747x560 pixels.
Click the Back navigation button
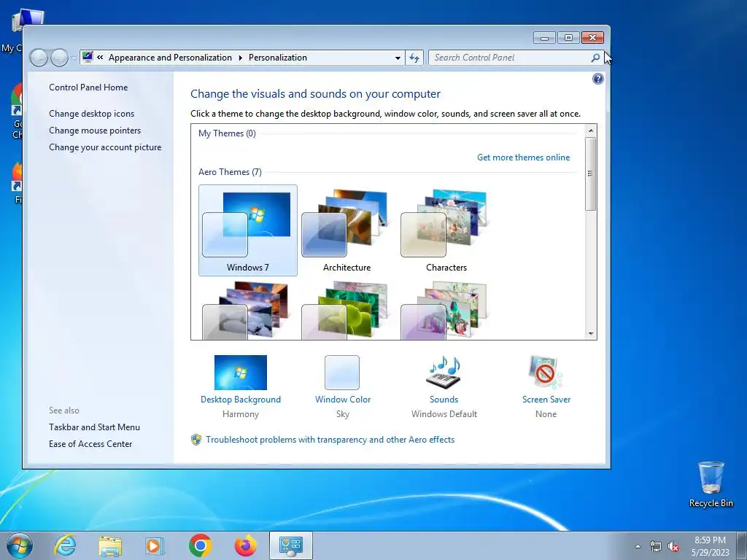tap(39, 58)
